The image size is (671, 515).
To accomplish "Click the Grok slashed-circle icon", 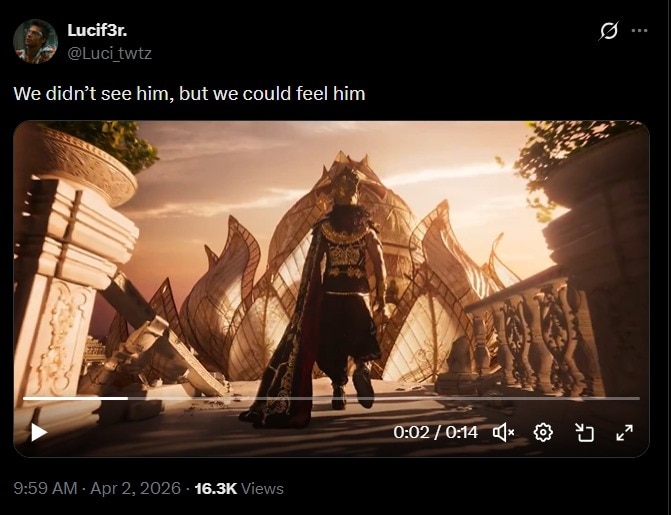I will pyautogui.click(x=609, y=31).
